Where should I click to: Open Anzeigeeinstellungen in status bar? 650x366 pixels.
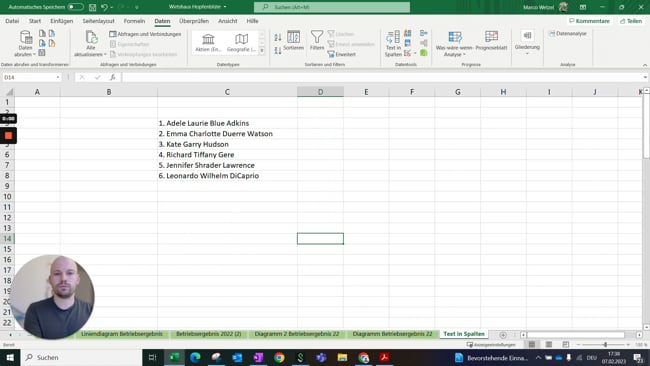pos(492,344)
